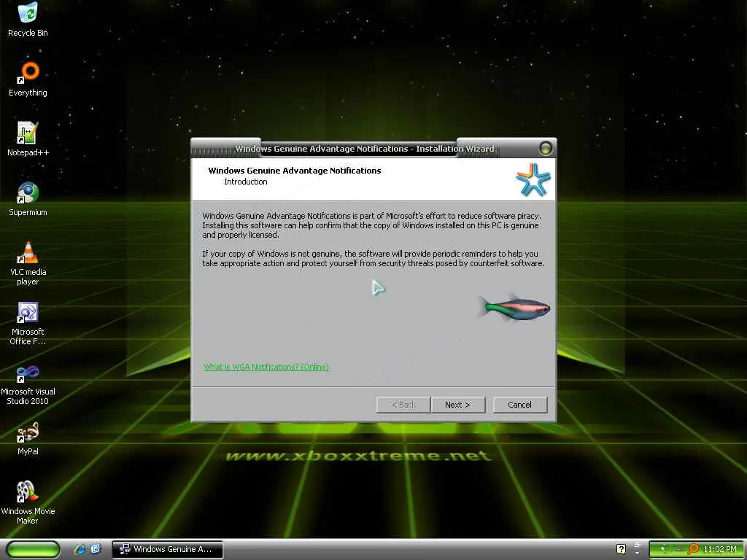
Task: Click the second quick launch icon
Action: pyautogui.click(x=96, y=549)
